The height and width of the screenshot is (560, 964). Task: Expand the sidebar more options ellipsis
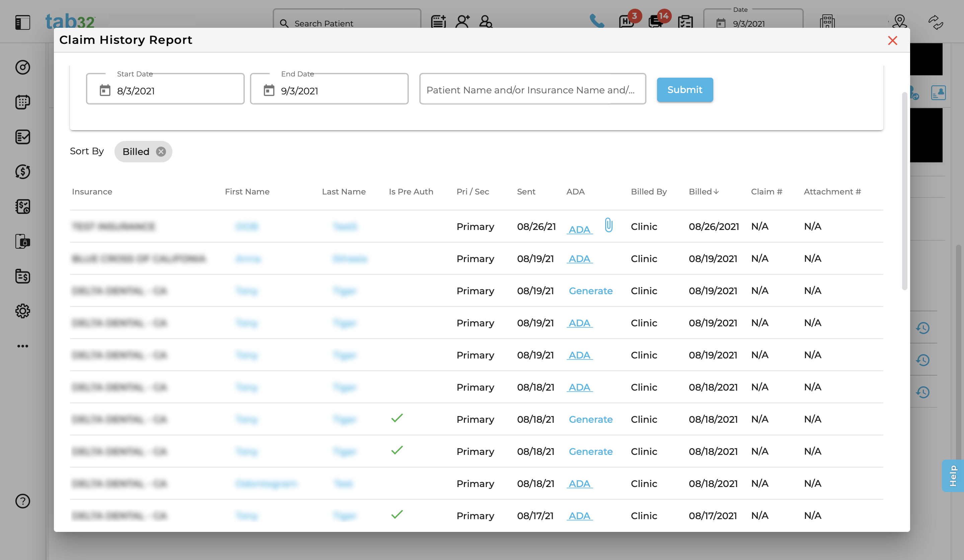[x=22, y=346]
